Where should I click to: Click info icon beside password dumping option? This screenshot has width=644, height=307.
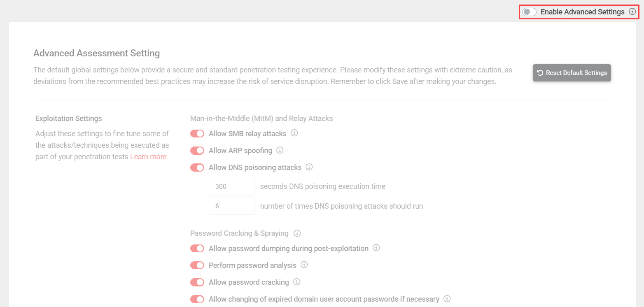(x=376, y=248)
